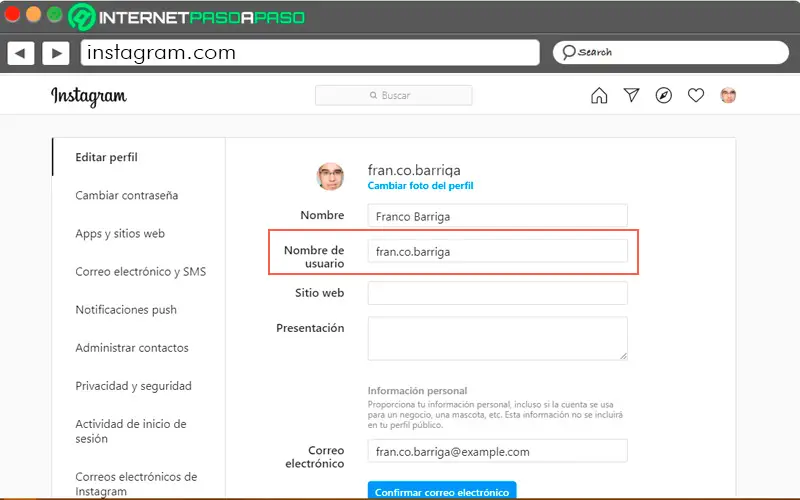This screenshot has height=500, width=800.
Task: Open profile avatar in top navigation
Action: coord(728,95)
